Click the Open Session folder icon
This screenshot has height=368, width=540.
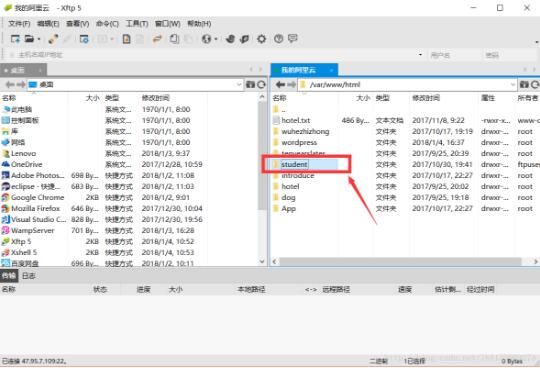pyautogui.click(x=29, y=39)
